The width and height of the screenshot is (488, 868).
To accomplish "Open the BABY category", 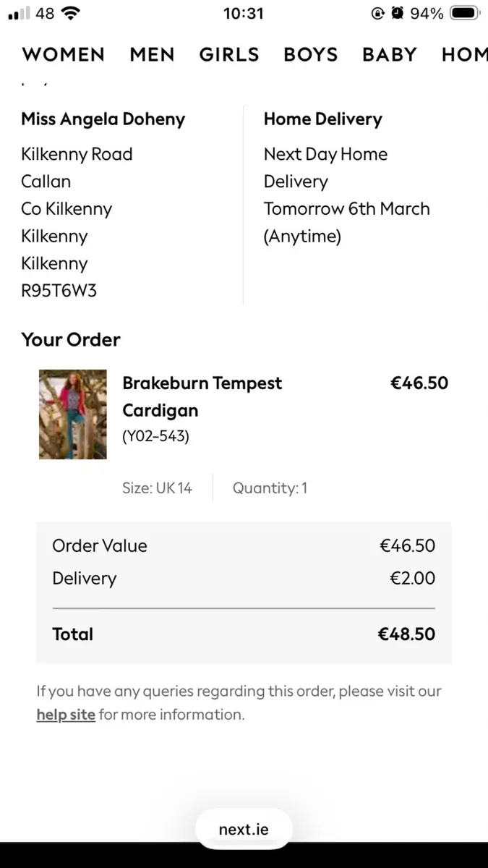I will pos(390,54).
